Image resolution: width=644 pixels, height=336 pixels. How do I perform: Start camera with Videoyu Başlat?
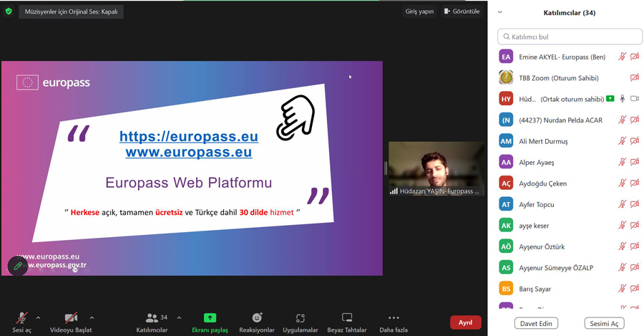[71, 322]
